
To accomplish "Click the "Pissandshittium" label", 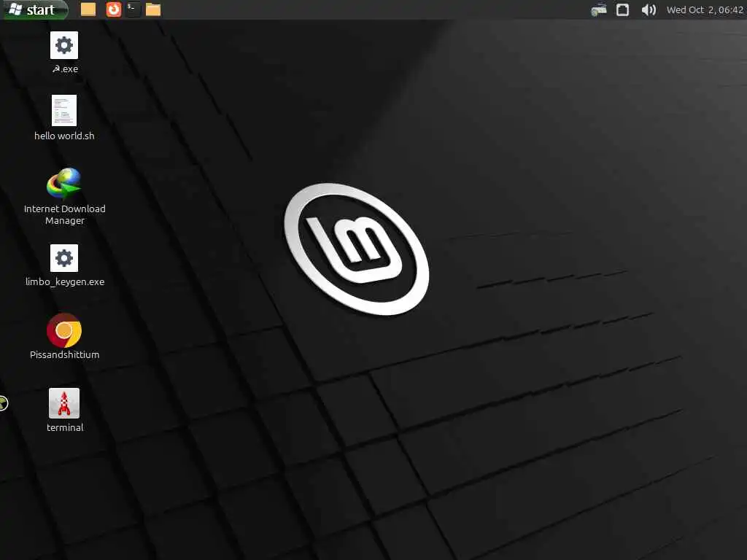I will pyautogui.click(x=65, y=355).
